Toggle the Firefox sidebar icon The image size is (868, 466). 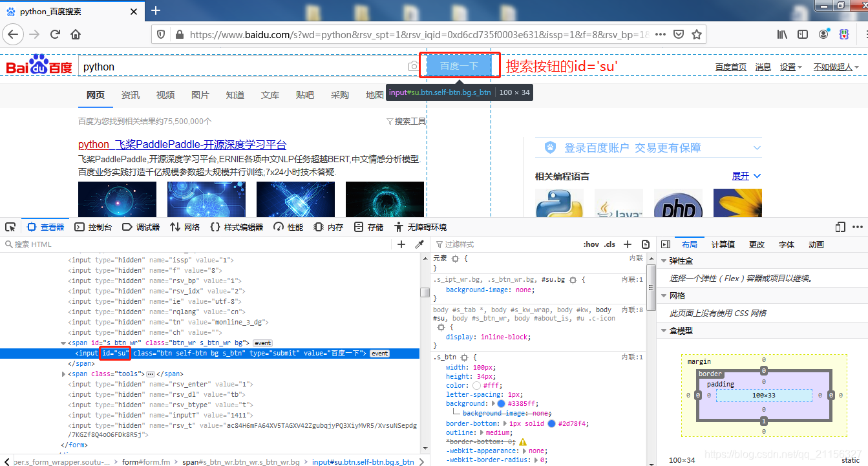click(x=803, y=34)
